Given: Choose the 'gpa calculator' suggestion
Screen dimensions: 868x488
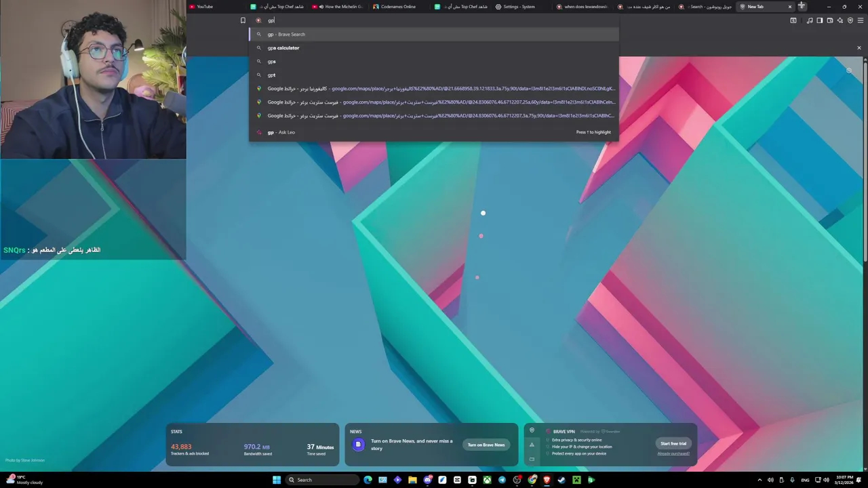Looking at the screenshot, I should pos(434,47).
